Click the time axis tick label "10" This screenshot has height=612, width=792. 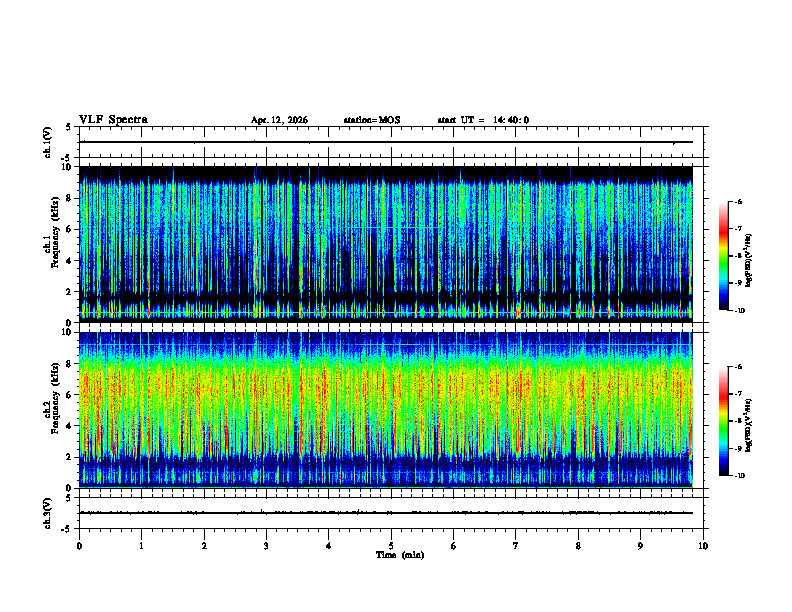coord(703,546)
